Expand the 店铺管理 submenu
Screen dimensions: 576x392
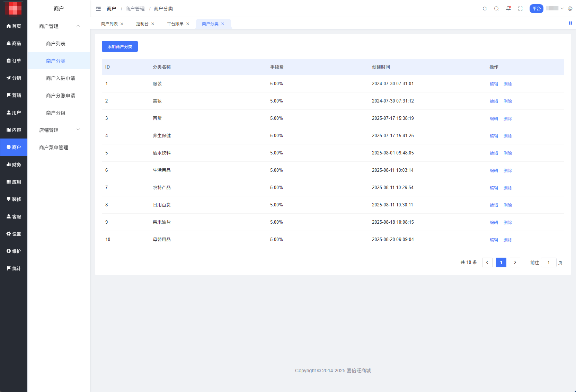(78, 130)
